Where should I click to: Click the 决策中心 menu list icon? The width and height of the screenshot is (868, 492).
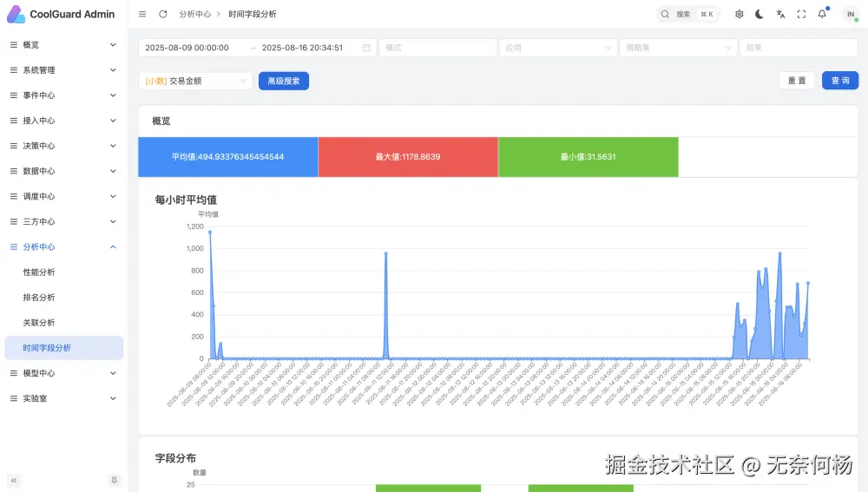(14, 146)
